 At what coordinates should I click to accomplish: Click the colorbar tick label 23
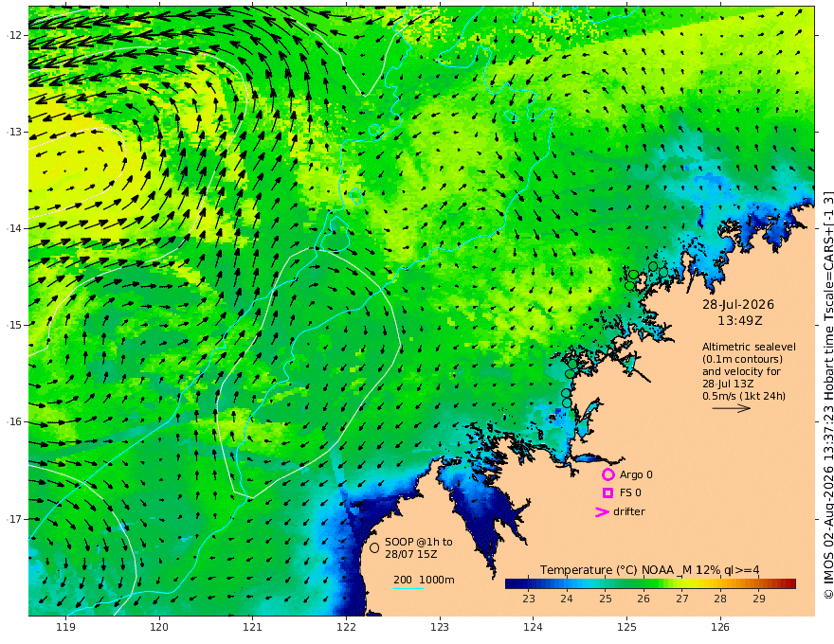(x=528, y=599)
